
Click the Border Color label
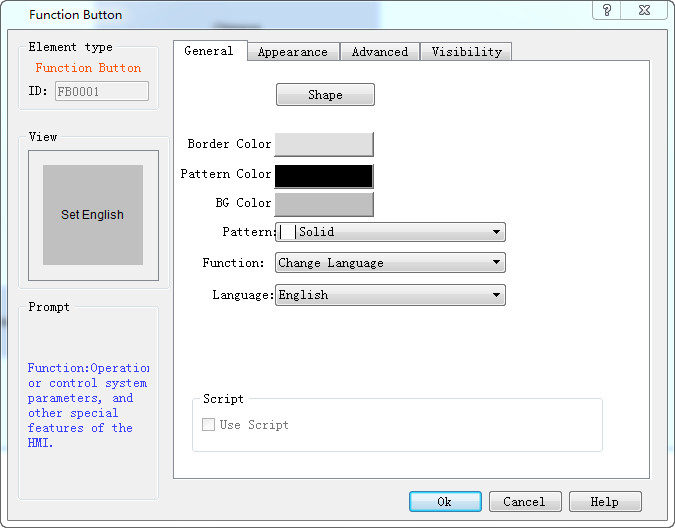[229, 144]
